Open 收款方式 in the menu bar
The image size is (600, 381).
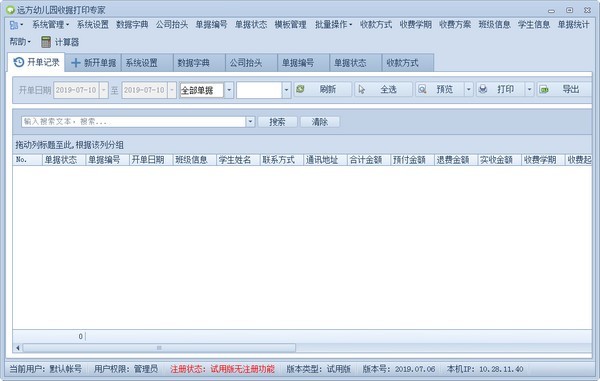(x=376, y=25)
